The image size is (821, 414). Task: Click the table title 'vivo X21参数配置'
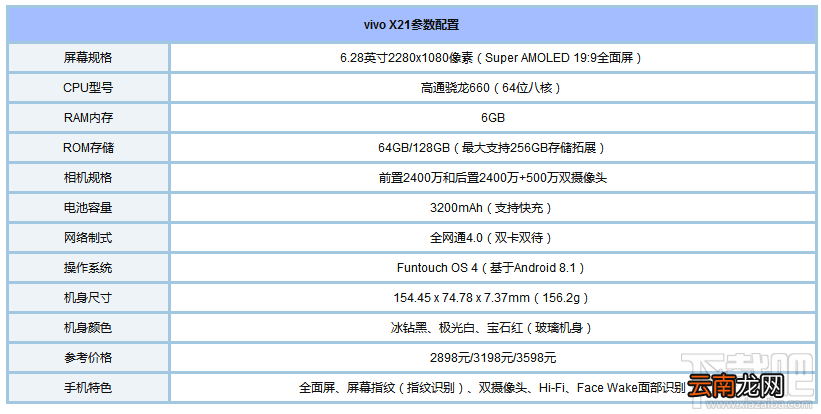[411, 25]
